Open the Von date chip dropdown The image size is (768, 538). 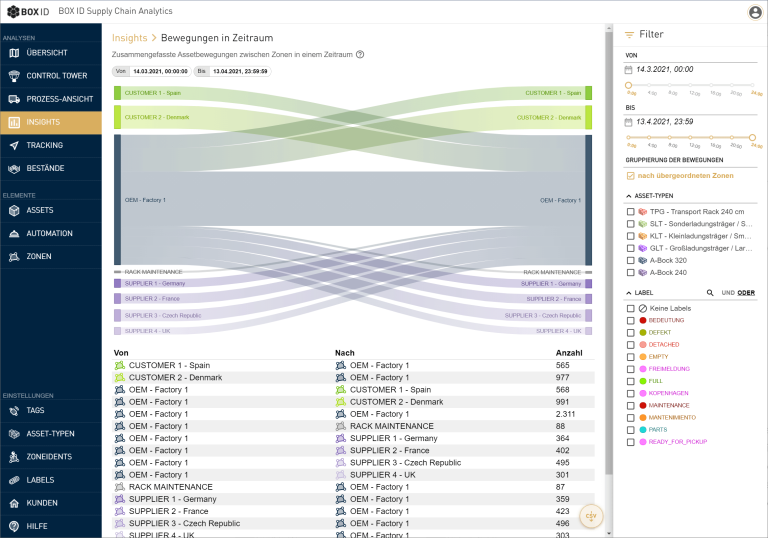[152, 72]
